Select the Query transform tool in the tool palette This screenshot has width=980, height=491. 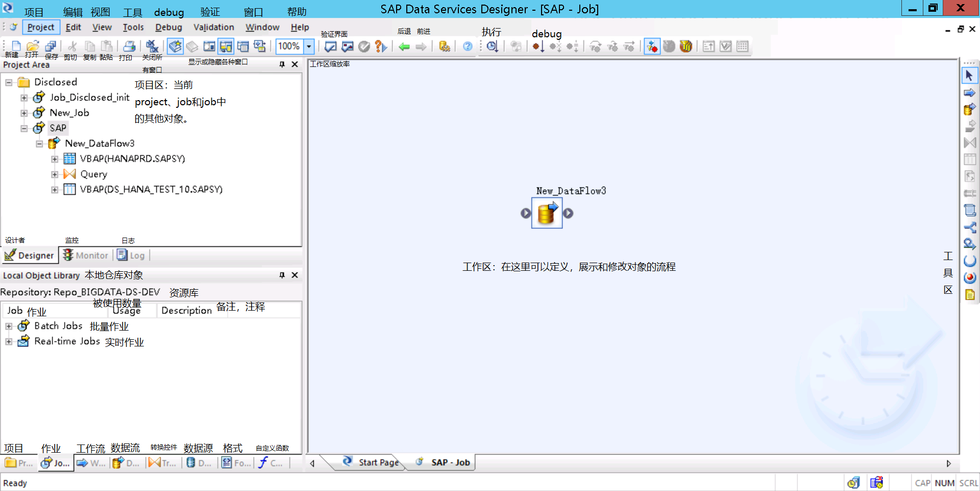(969, 143)
